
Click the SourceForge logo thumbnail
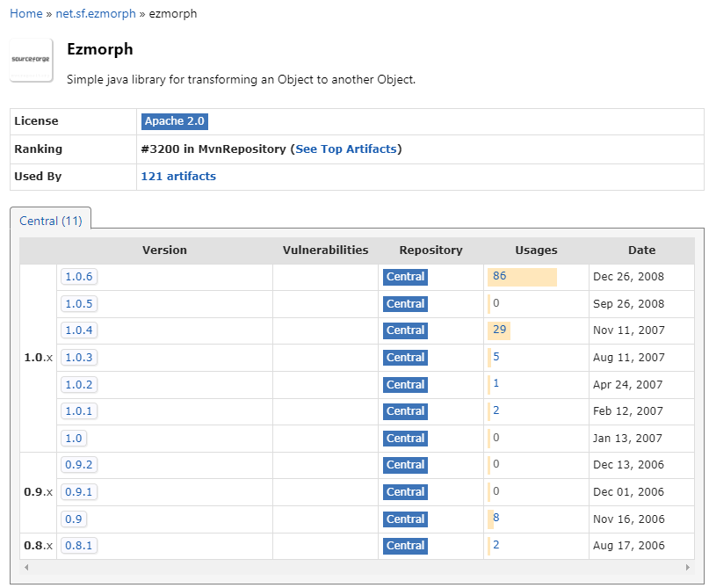tap(32, 60)
